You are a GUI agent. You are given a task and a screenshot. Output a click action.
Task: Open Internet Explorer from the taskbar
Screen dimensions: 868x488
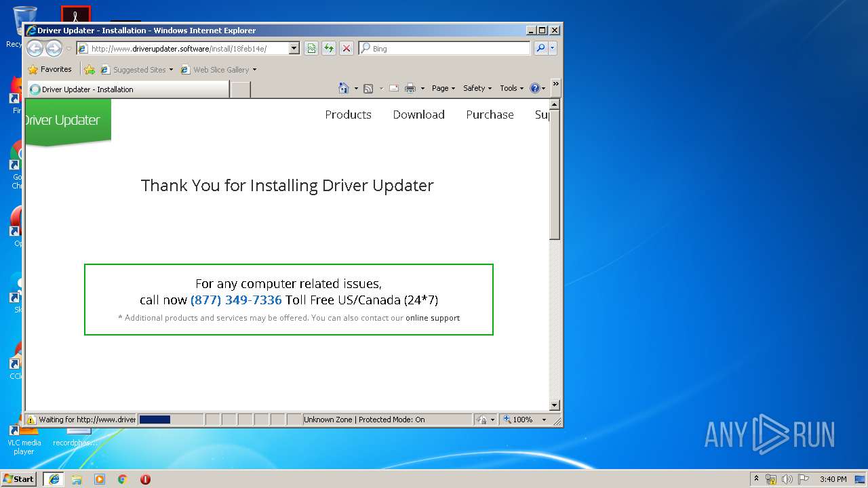click(54, 479)
